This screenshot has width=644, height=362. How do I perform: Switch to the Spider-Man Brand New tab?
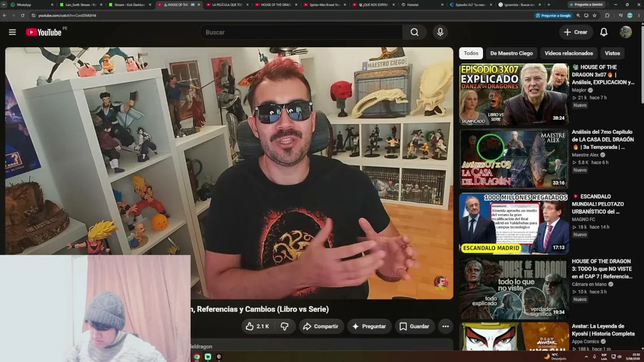click(x=325, y=5)
